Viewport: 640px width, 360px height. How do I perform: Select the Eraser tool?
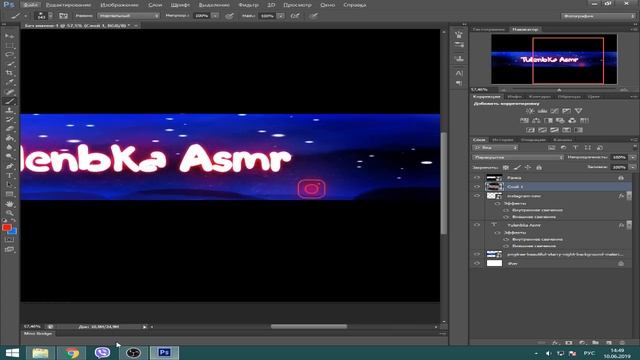9,129
